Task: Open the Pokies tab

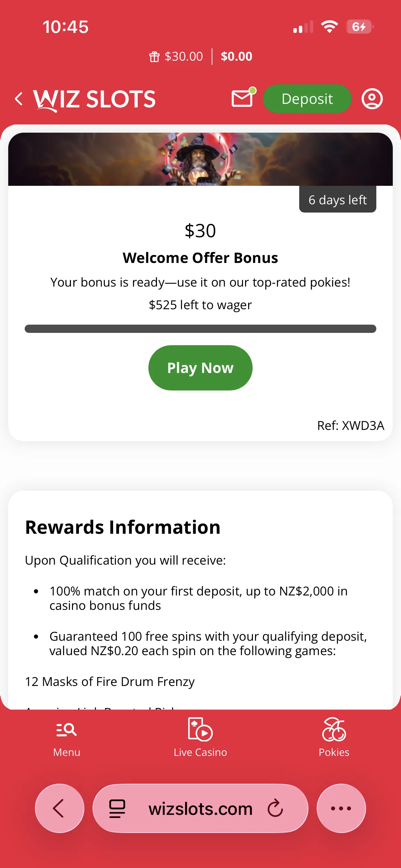Action: [x=334, y=737]
